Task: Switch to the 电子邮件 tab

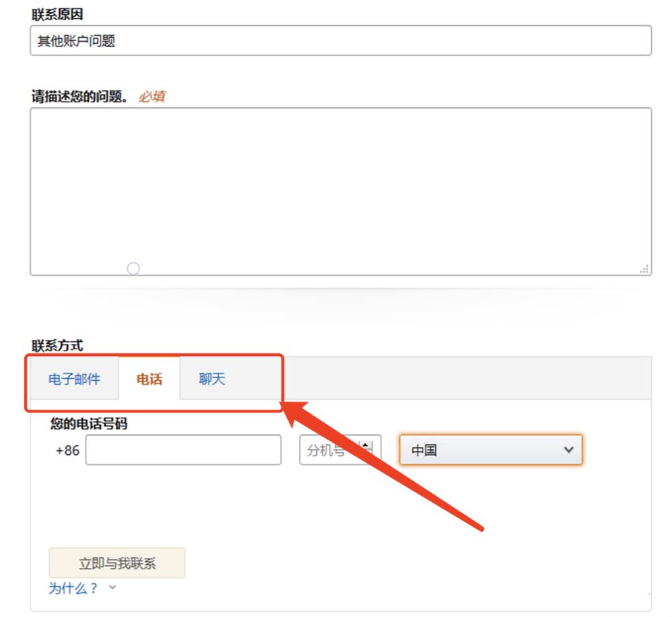Action: (x=74, y=379)
